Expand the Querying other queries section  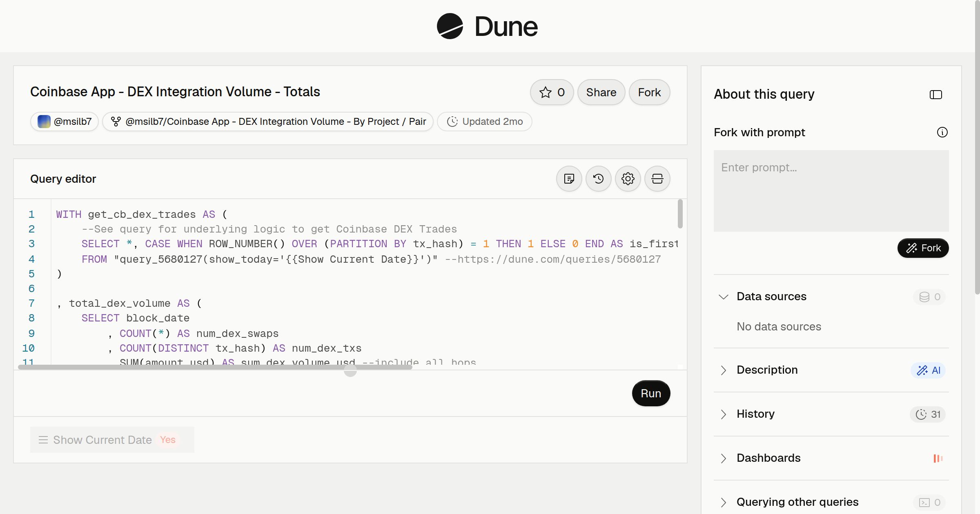pos(723,502)
